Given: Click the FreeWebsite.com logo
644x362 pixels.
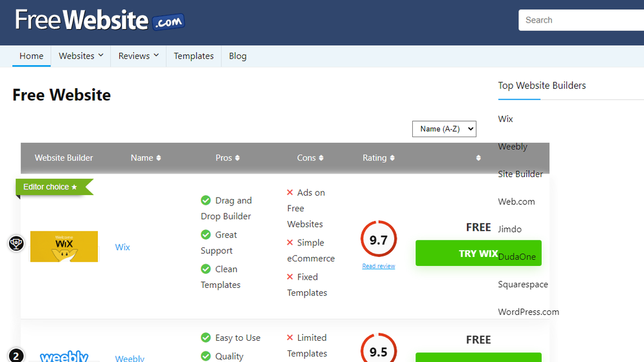Looking at the screenshot, I should (100, 20).
